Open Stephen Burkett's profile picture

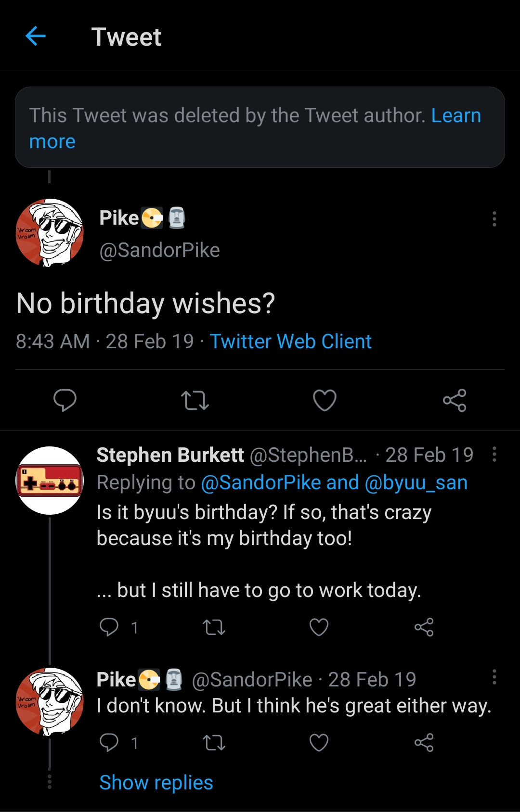pos(50,480)
